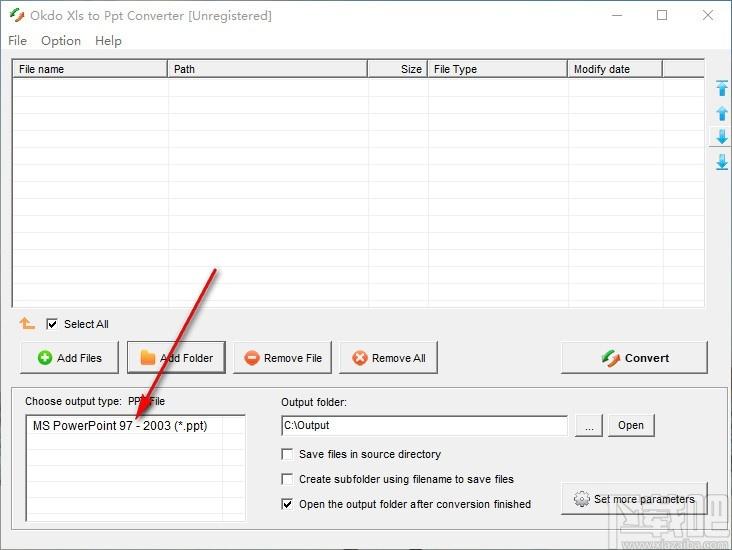This screenshot has width=732, height=550.
Task: Close the Okdo converter window
Action: click(x=708, y=15)
